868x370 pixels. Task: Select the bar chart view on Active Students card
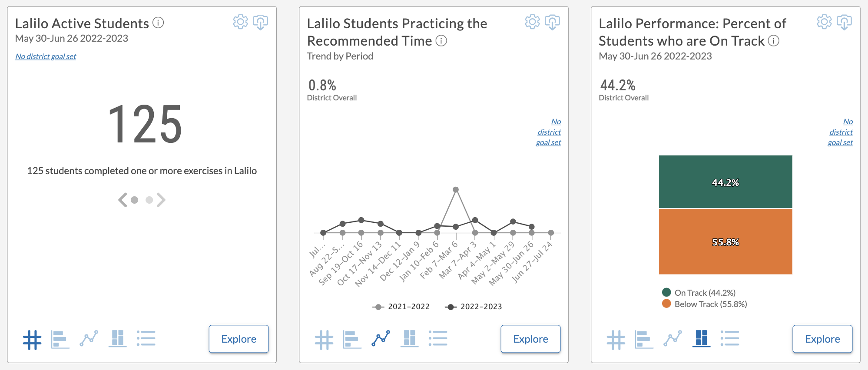(60, 339)
